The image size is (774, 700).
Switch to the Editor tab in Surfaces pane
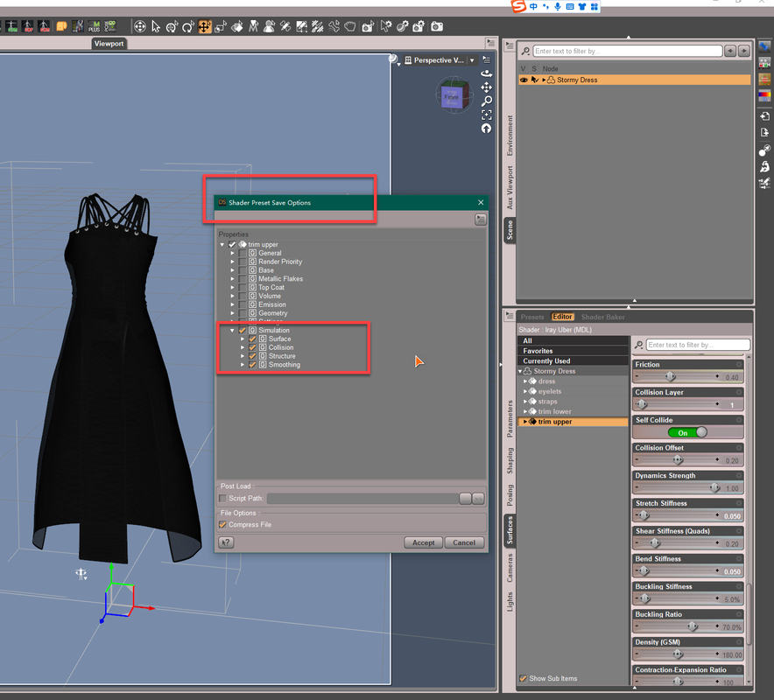tap(562, 317)
